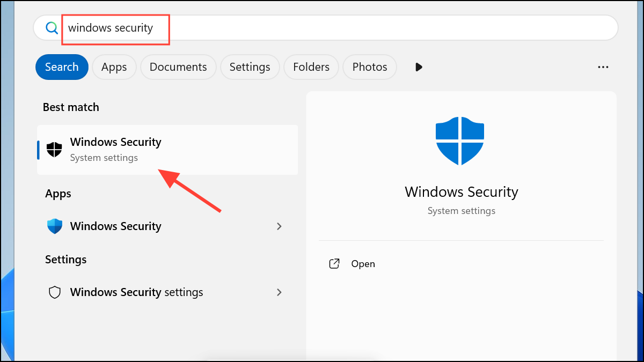The width and height of the screenshot is (644, 362).
Task: Switch to the Photos filter tab
Action: [x=370, y=67]
